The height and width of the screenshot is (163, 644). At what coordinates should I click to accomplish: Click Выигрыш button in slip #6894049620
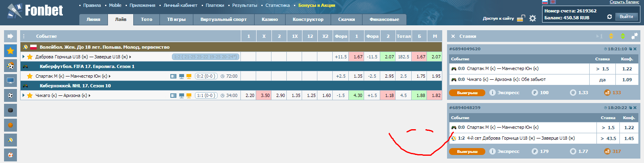467,93
